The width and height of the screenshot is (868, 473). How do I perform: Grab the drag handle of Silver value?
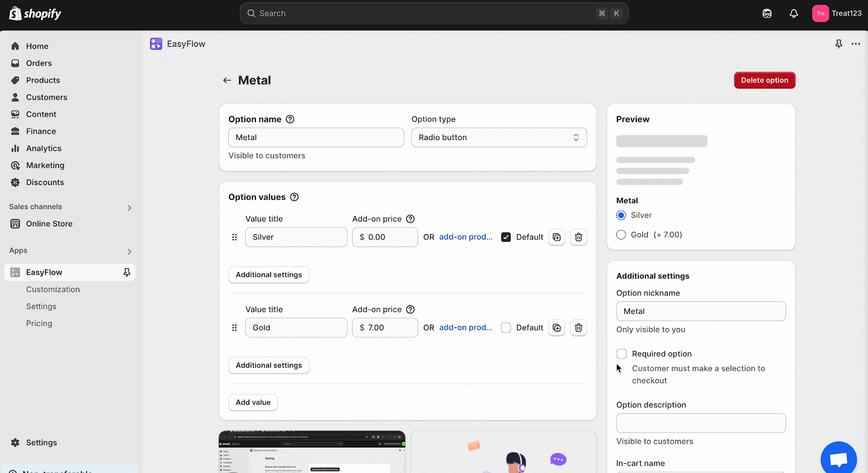tap(234, 237)
